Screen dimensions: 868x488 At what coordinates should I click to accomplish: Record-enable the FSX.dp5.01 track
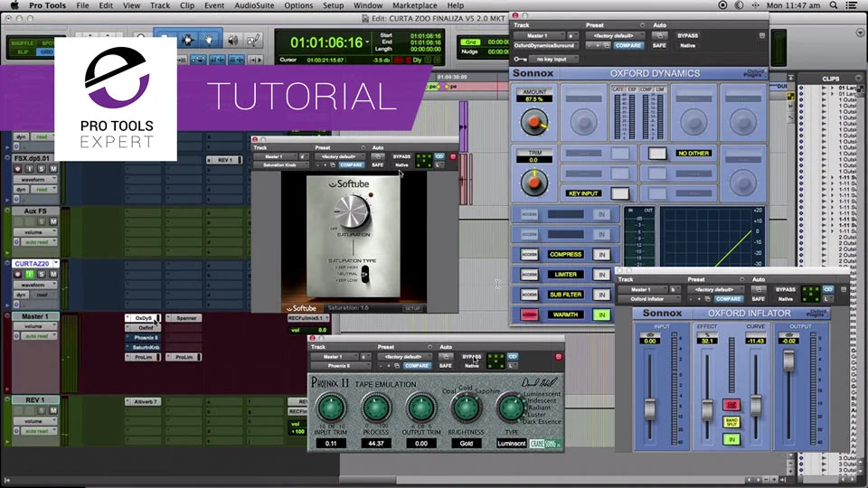[18, 169]
